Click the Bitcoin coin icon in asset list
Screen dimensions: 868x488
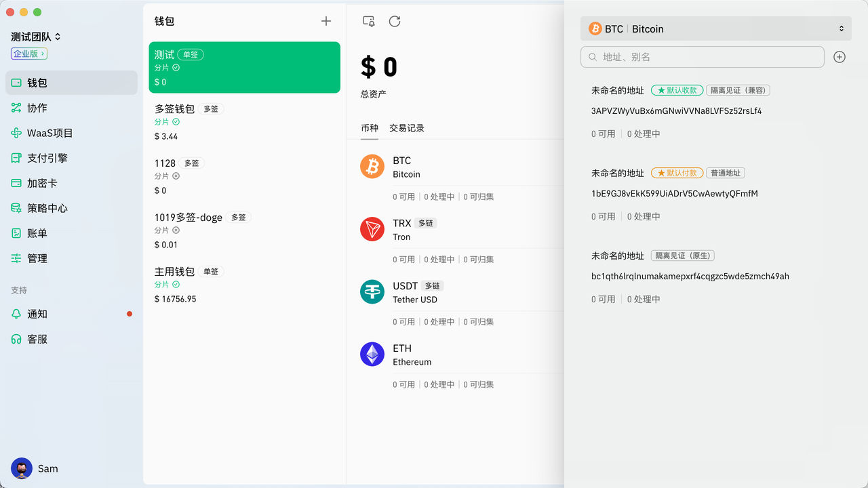coord(372,167)
